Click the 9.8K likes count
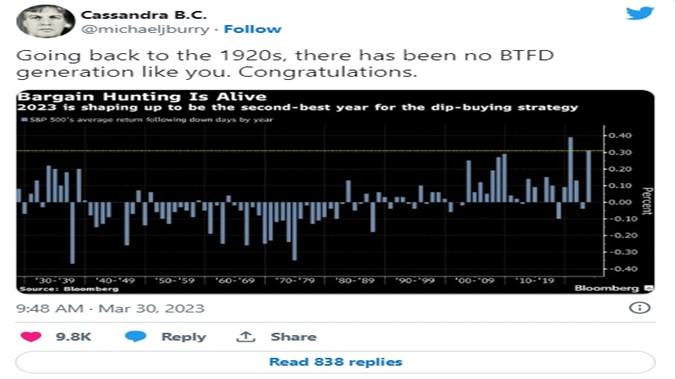 coord(73,336)
